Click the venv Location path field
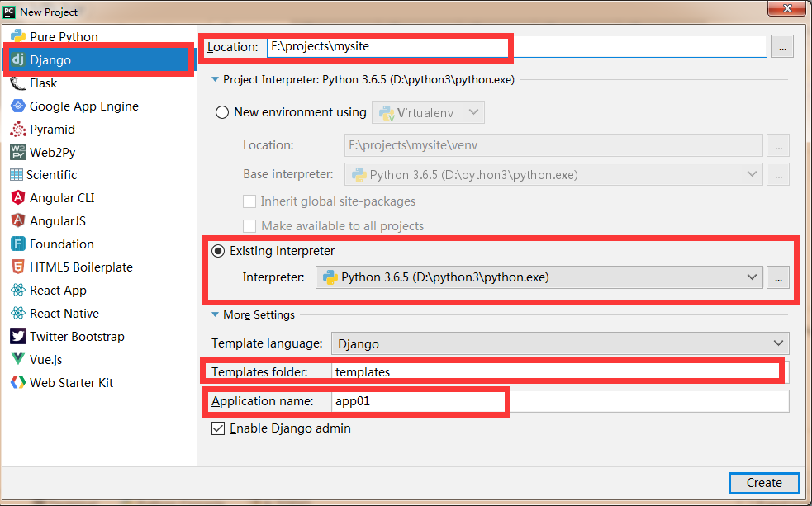The image size is (812, 506). [x=553, y=145]
